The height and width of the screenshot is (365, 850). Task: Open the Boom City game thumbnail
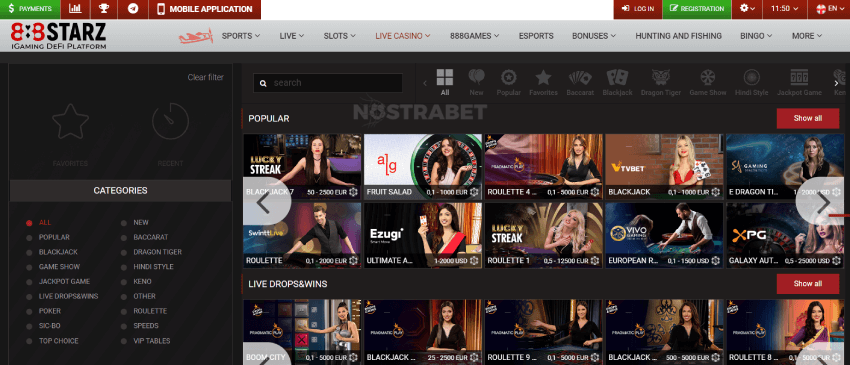click(x=302, y=332)
